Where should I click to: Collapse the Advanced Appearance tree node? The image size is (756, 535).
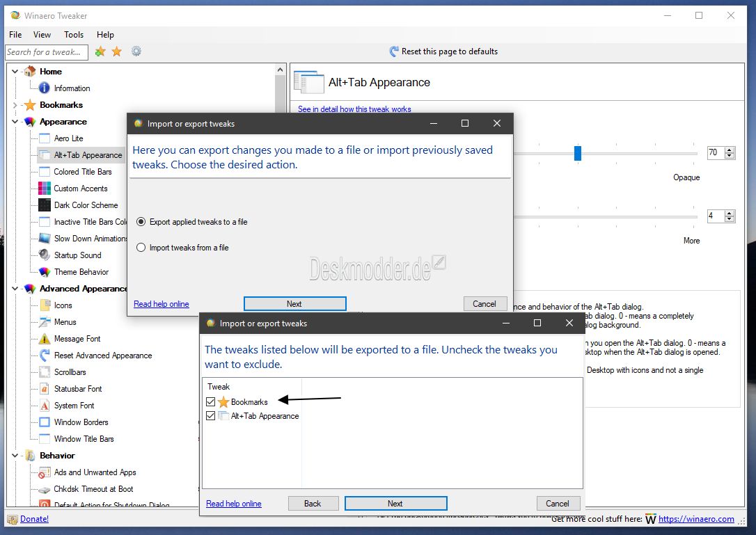coord(15,289)
